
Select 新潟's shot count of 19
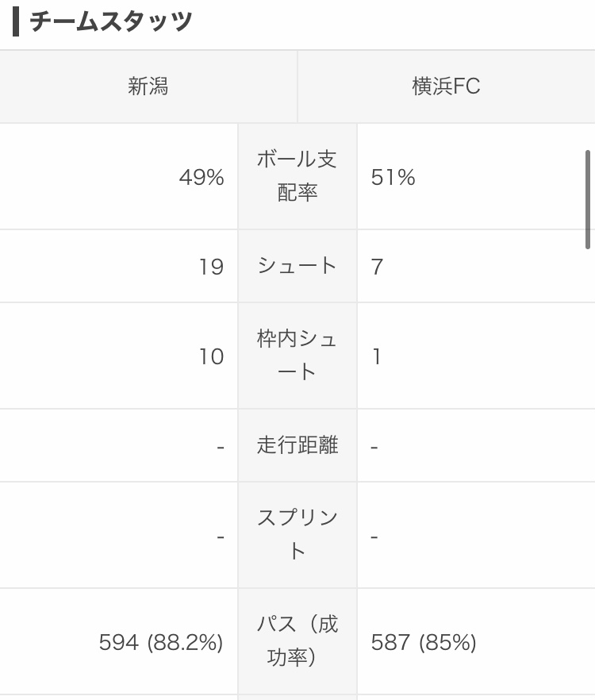coord(211,267)
